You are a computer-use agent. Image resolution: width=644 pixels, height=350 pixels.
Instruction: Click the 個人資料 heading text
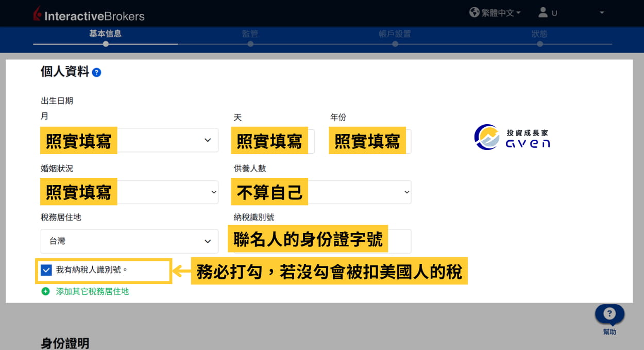pos(65,72)
